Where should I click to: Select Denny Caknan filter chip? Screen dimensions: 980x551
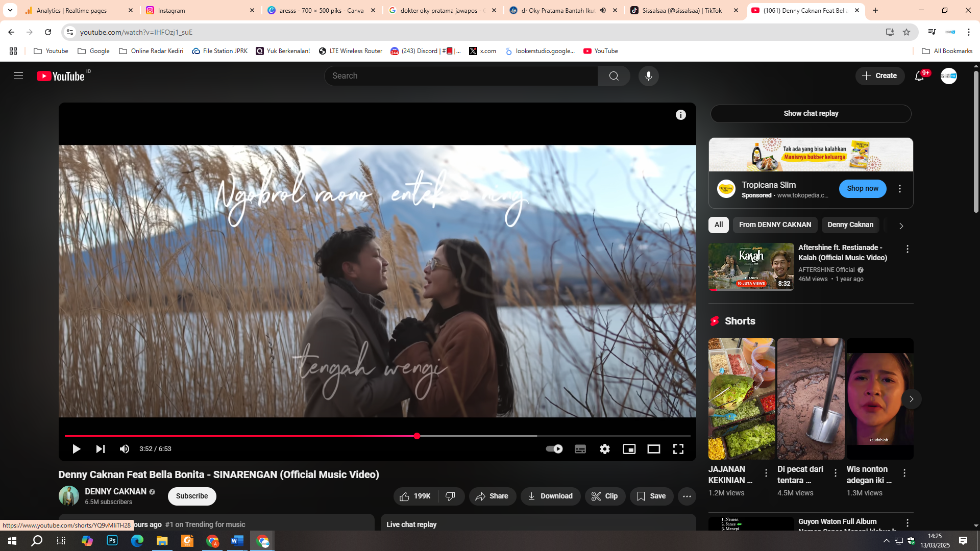point(850,225)
